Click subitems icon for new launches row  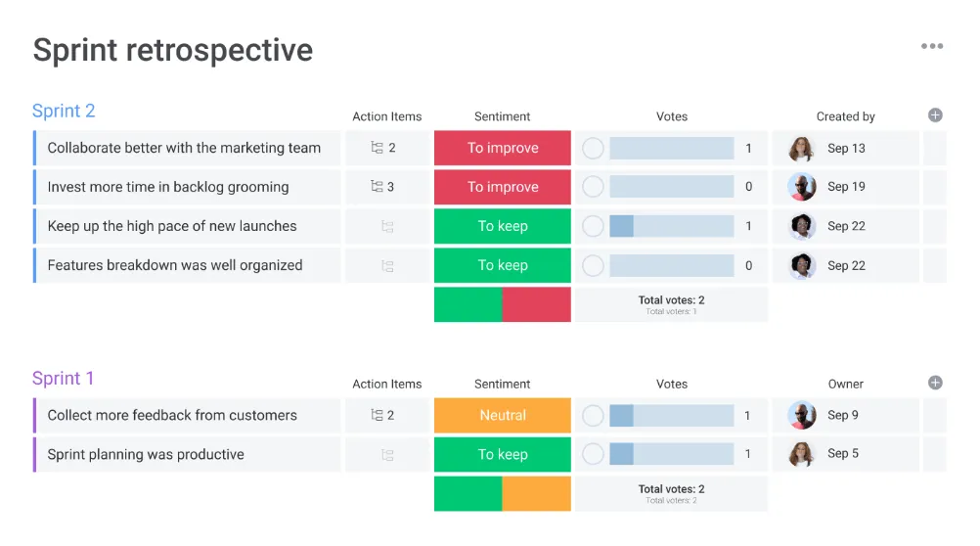tap(387, 226)
